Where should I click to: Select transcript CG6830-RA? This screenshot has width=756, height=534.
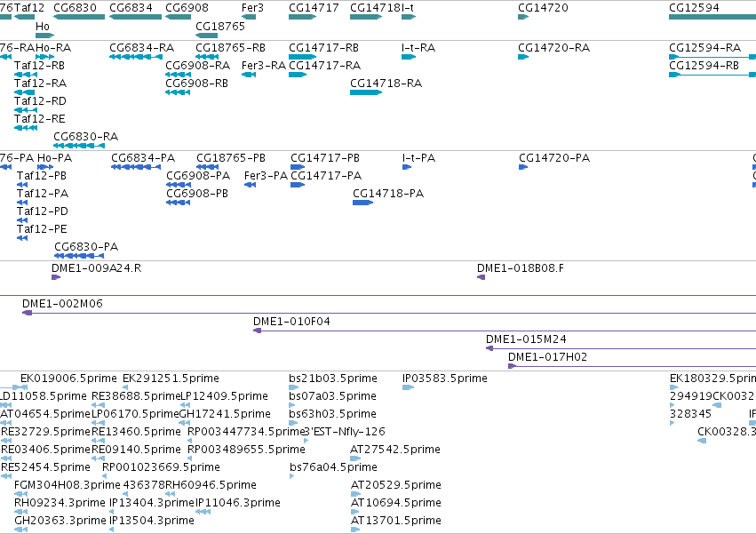pyautogui.click(x=85, y=137)
